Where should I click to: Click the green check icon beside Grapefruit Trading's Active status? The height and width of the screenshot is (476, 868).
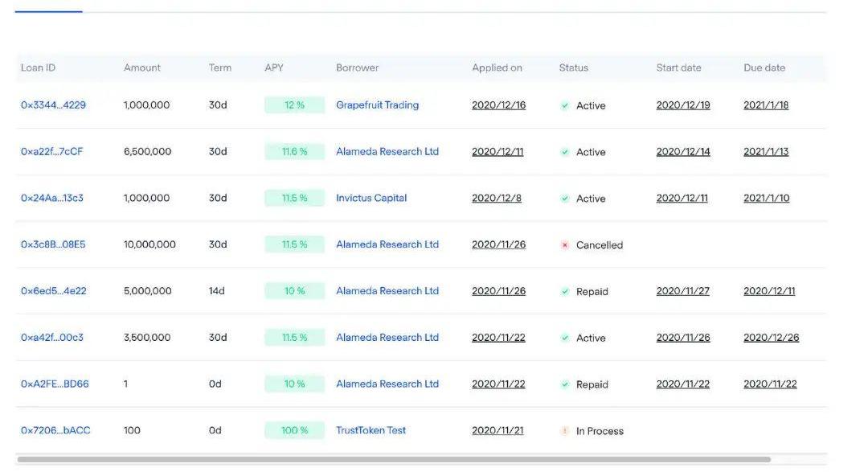click(x=565, y=106)
